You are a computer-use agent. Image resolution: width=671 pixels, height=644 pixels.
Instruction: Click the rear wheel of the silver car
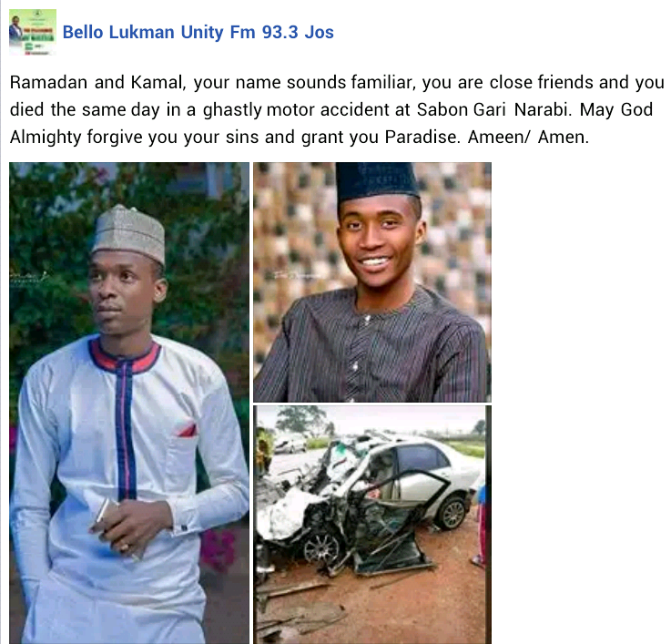[453, 514]
